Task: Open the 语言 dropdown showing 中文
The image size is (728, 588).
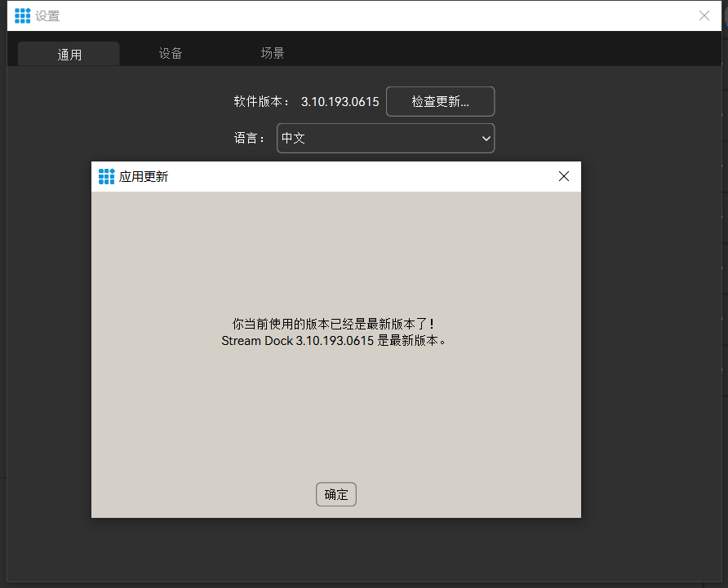Action: tap(385, 138)
